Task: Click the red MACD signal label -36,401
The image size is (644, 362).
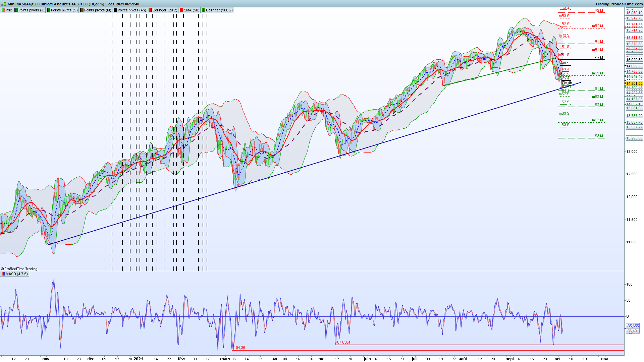Action: pos(633,331)
